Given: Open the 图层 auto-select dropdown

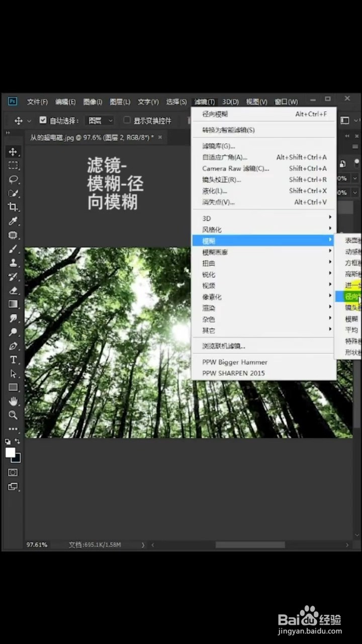Looking at the screenshot, I should click(x=100, y=121).
